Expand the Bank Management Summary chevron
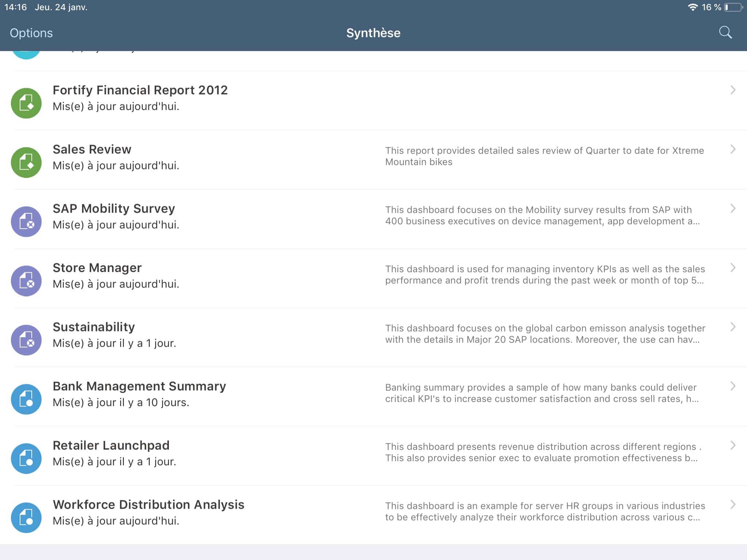The image size is (747, 560). point(733,386)
